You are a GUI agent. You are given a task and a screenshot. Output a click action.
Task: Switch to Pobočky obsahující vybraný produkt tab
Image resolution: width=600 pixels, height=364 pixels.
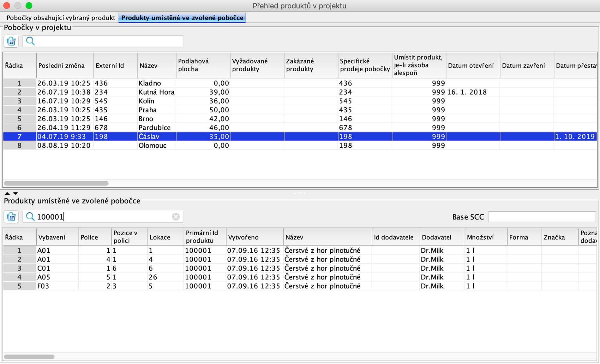pyautogui.click(x=61, y=18)
